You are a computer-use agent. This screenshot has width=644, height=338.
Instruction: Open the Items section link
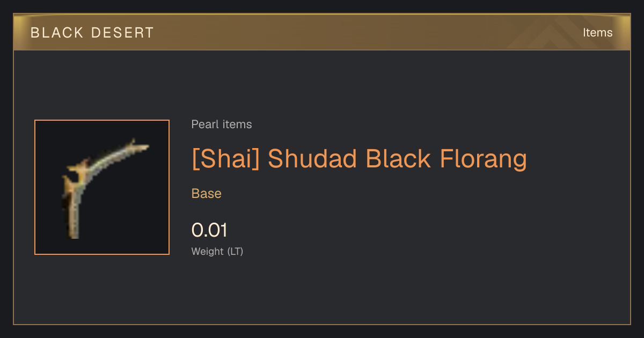[597, 33]
